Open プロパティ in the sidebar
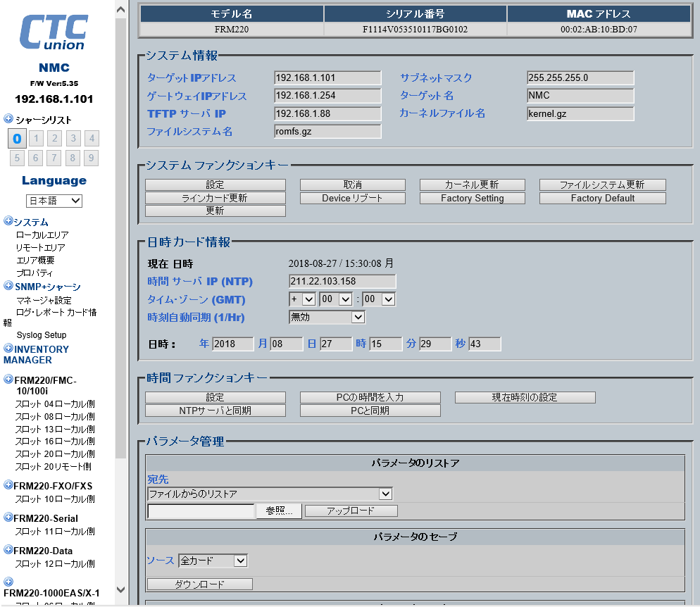This screenshot has height=607, width=700. point(35,273)
